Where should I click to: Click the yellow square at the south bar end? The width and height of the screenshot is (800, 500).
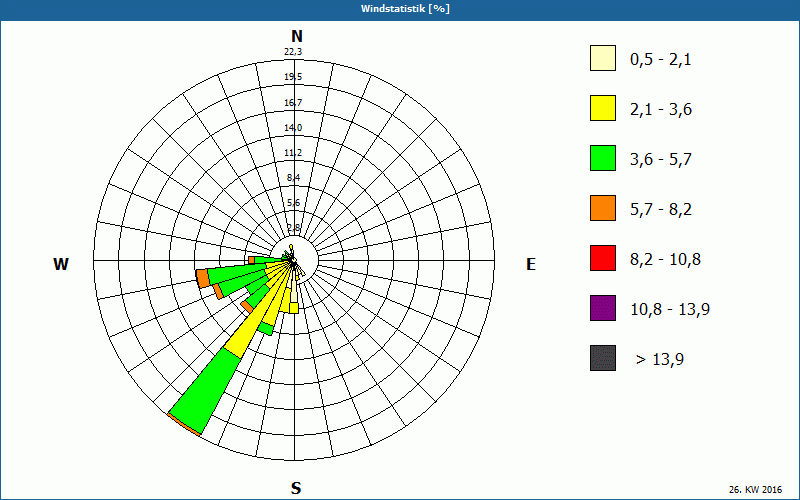293,308
